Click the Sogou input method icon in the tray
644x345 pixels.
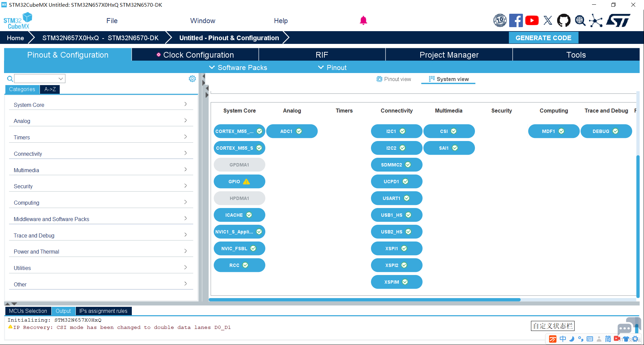pos(553,339)
